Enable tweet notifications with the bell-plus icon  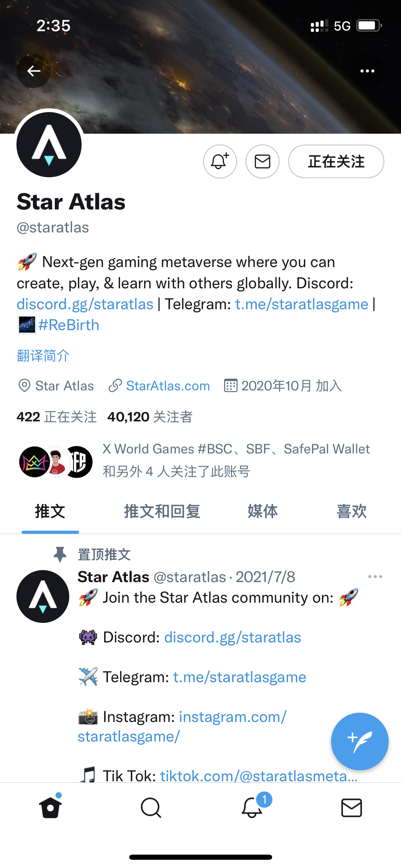tap(220, 161)
